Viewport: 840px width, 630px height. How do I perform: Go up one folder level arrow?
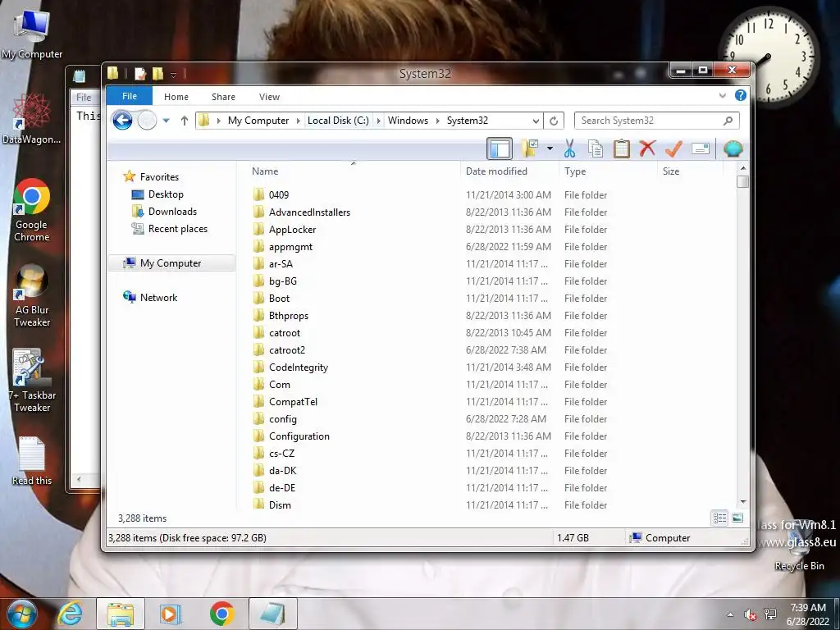[x=185, y=121]
